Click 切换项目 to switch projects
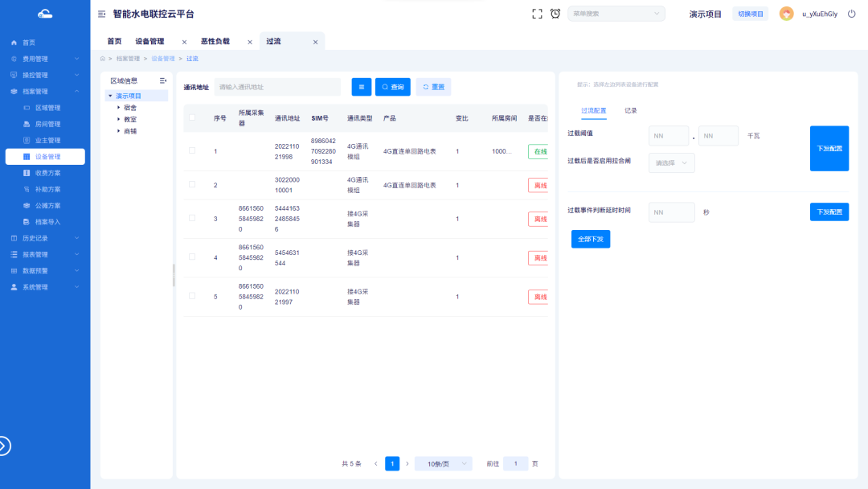The image size is (868, 489). pos(750,13)
